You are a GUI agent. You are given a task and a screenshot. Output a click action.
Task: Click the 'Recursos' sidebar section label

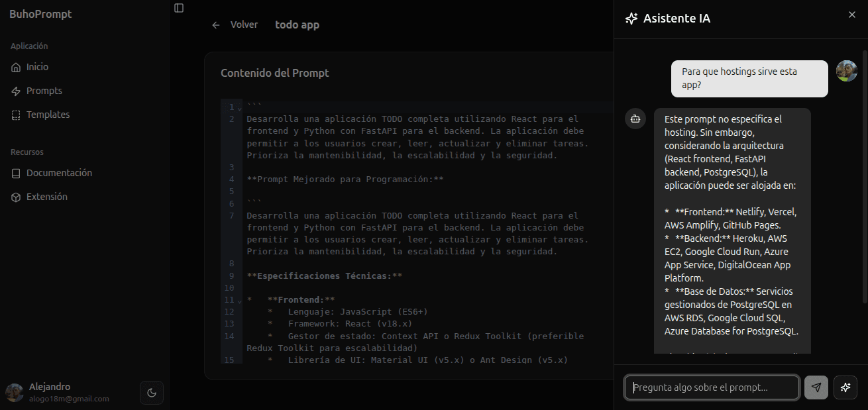[x=27, y=152]
